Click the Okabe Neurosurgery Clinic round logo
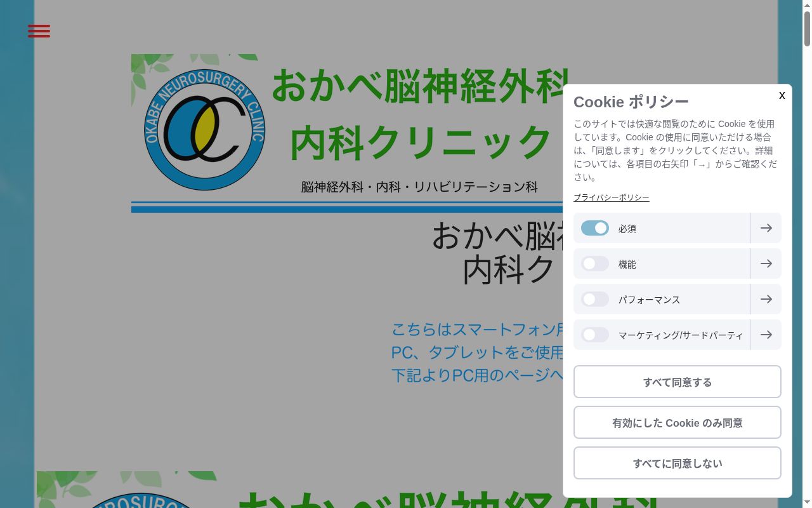Screen dimensions: 812x508 204,130
